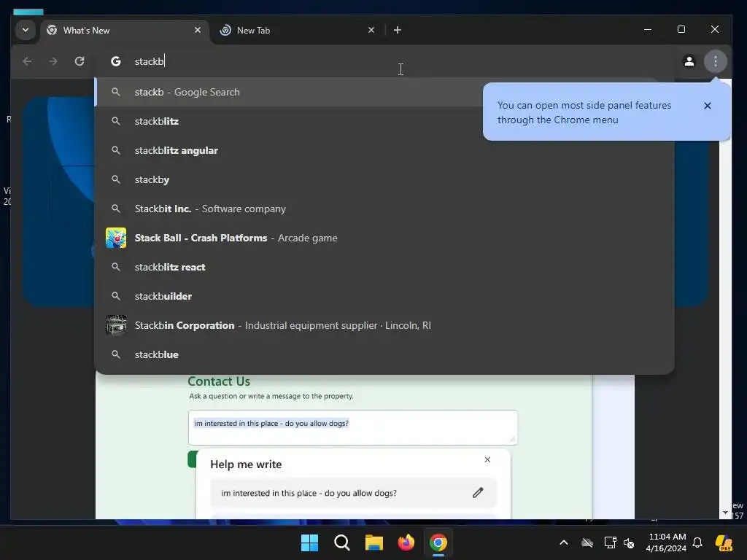Click the Stack Ball game thumbnail icon
Image resolution: width=747 pixels, height=560 pixels.
[116, 238]
